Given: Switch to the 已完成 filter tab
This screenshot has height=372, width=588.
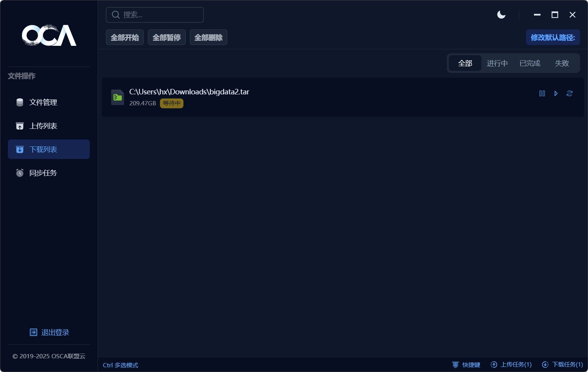Looking at the screenshot, I should tap(530, 63).
